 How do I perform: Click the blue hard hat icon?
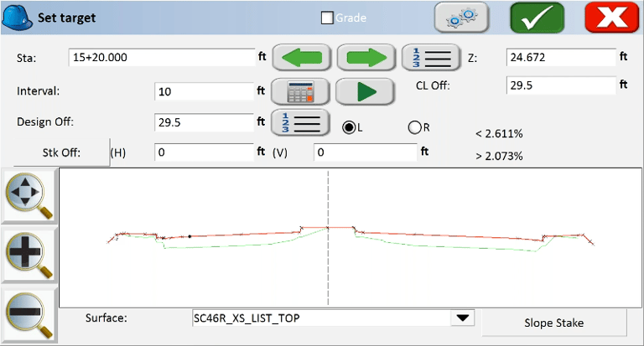point(18,18)
